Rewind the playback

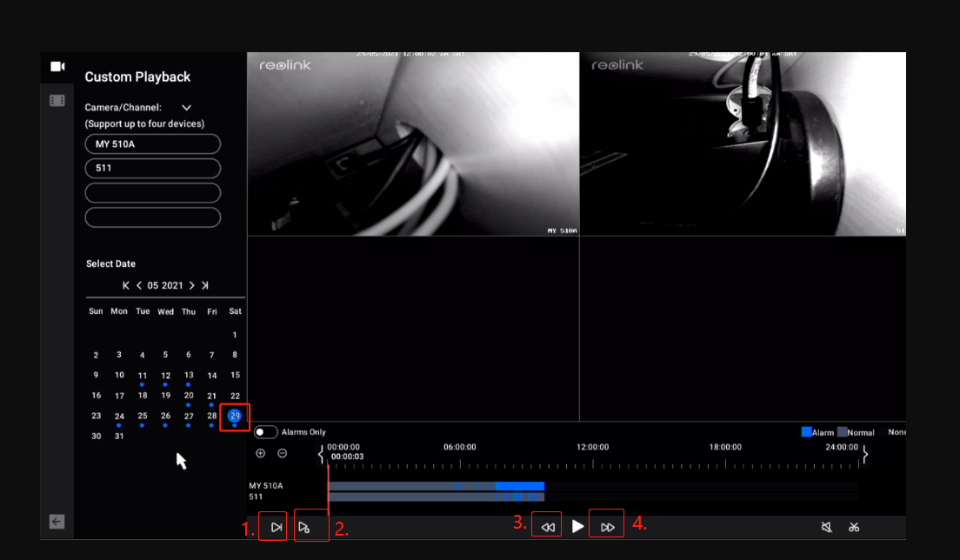tap(547, 527)
